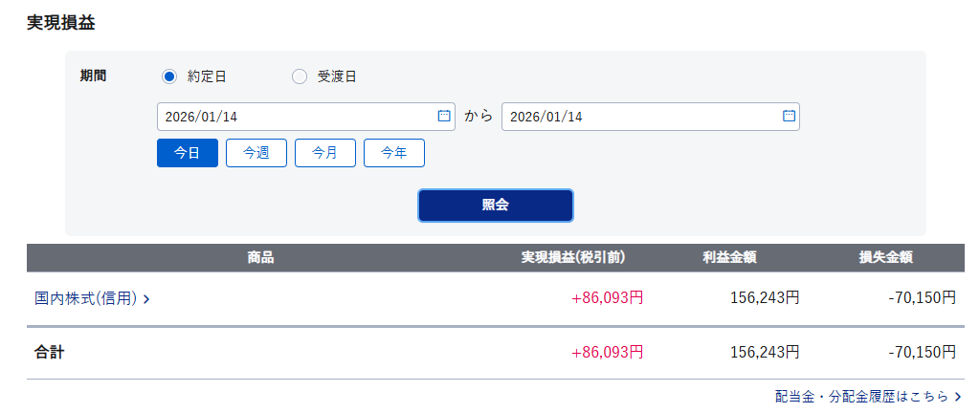Click the arrow after the 配当金 history link
This screenshot has width=980, height=413.
(x=958, y=396)
